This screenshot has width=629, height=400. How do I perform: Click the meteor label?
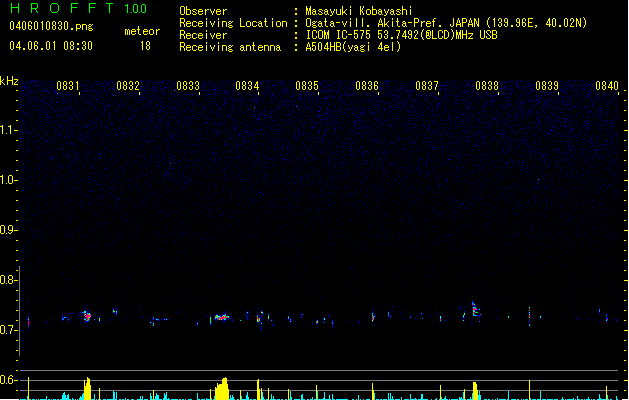[142, 31]
